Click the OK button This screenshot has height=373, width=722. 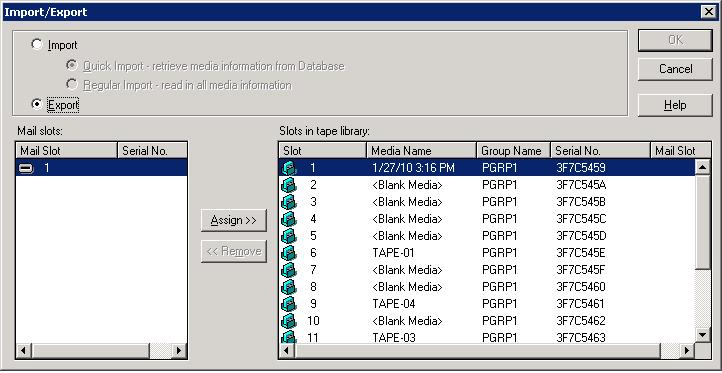pyautogui.click(x=675, y=41)
